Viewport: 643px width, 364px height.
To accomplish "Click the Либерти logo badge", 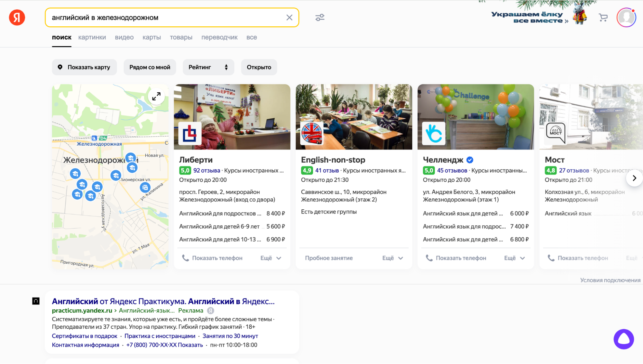I will point(190,133).
